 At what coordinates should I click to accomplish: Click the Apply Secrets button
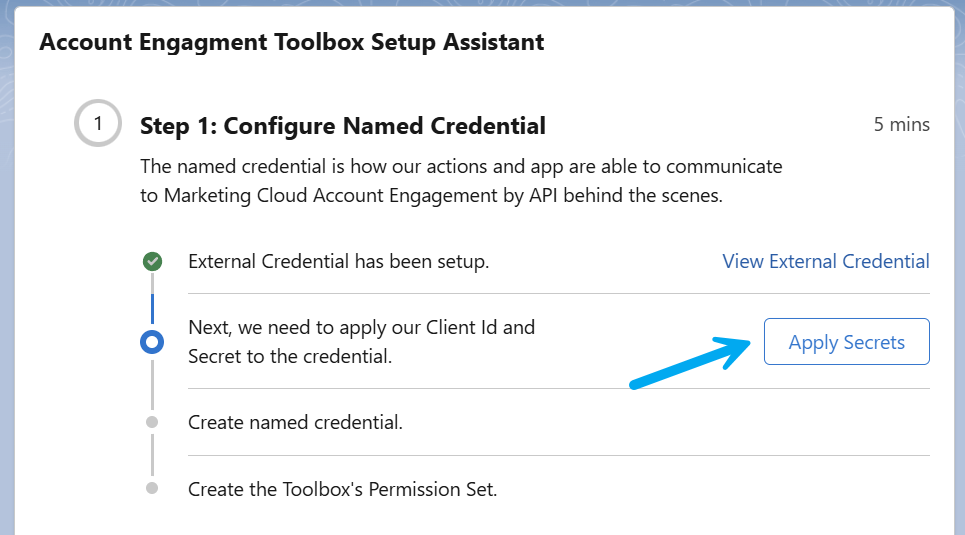[x=846, y=342]
